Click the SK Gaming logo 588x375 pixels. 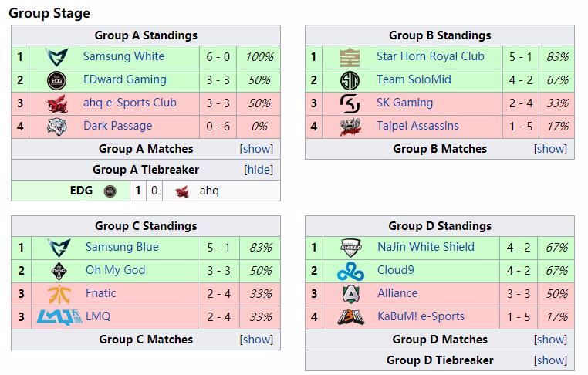(350, 103)
